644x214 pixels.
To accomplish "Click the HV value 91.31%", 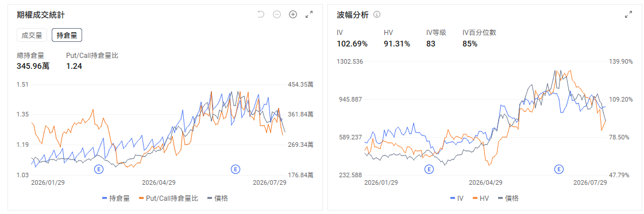I will pos(397,44).
